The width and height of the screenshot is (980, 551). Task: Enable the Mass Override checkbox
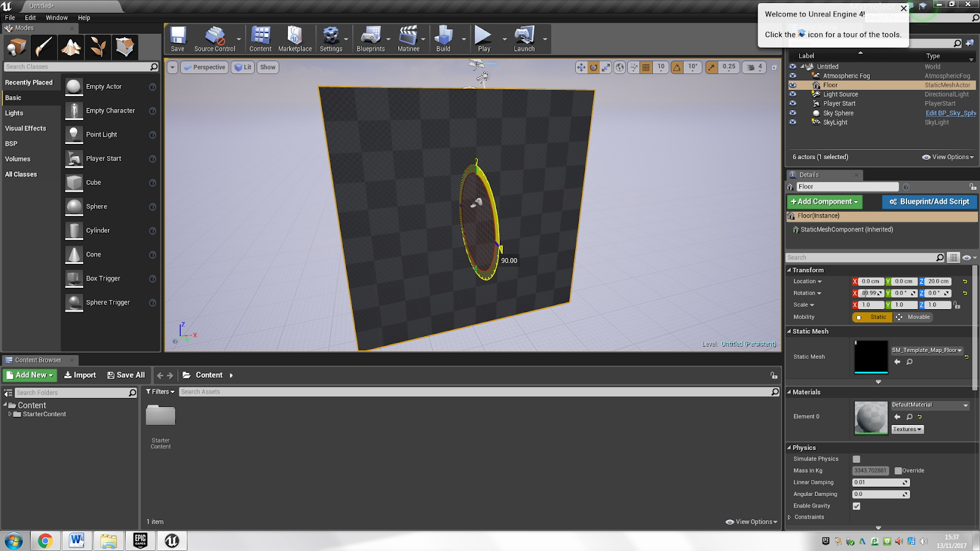point(898,471)
